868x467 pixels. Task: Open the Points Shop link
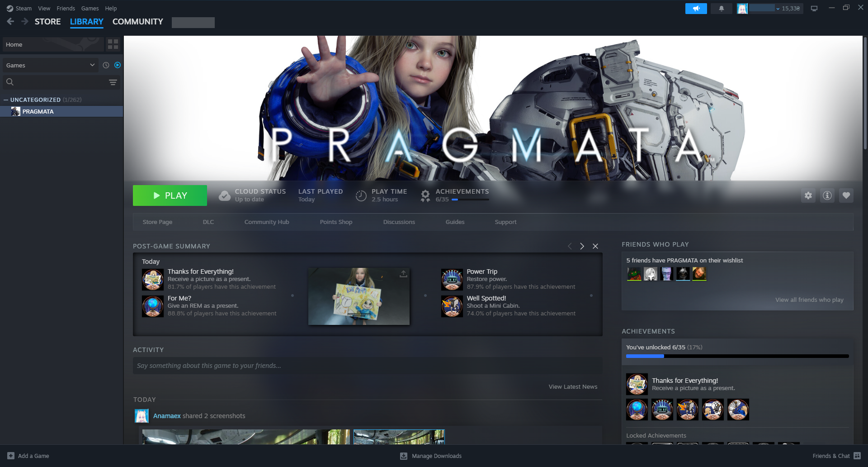point(336,222)
